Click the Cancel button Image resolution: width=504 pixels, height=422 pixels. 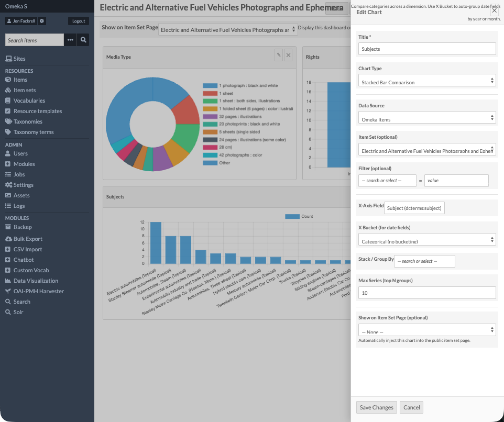click(x=411, y=407)
